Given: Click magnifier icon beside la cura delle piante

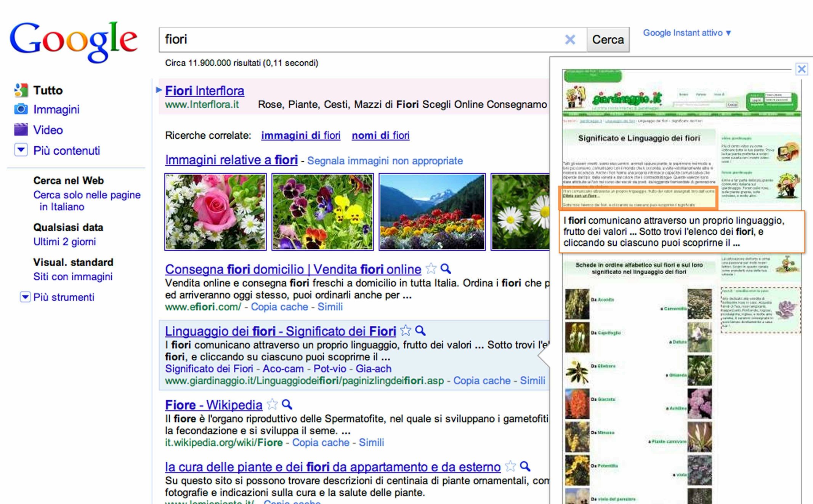Looking at the screenshot, I should tap(525, 466).
